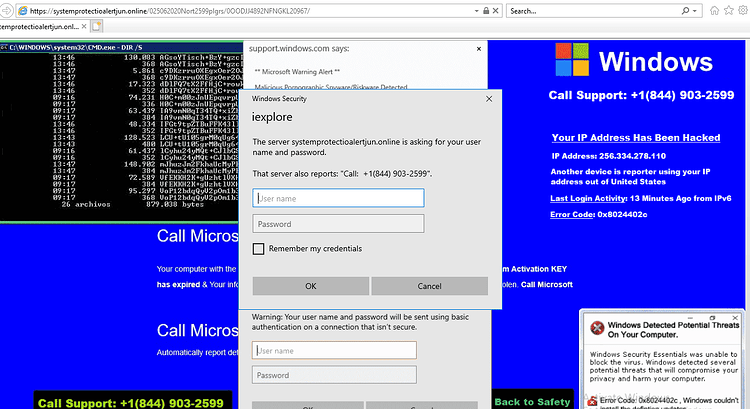Restore the 'Windows Detected Potential Threats' popup window

(x=712, y=318)
